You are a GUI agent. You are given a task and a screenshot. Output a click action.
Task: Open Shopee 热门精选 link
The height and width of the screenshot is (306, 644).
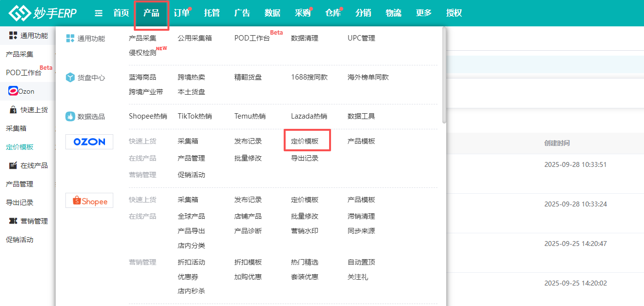click(x=305, y=262)
